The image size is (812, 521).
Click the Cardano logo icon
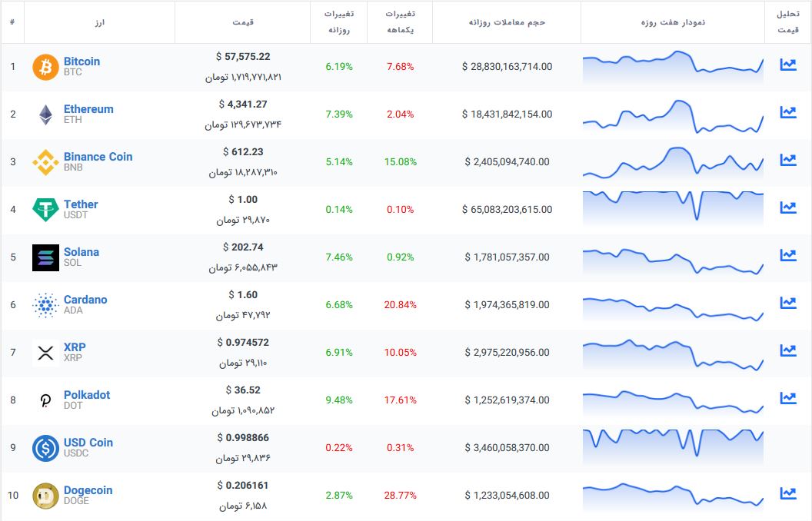(45, 305)
